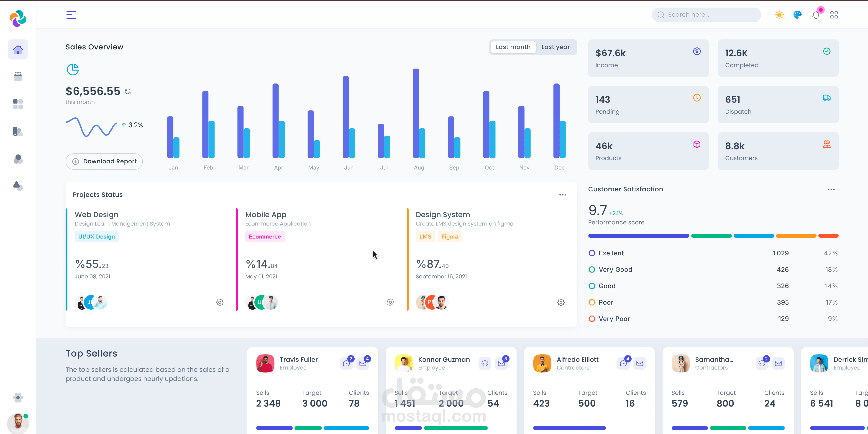Click the LMS tag
This screenshot has height=434, width=868.
(x=425, y=236)
